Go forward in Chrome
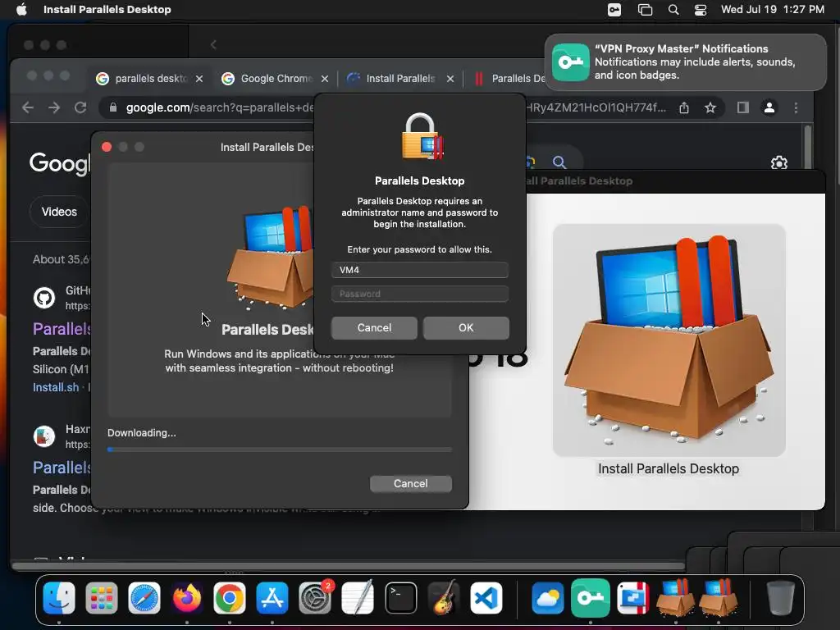The image size is (840, 630). (x=54, y=107)
